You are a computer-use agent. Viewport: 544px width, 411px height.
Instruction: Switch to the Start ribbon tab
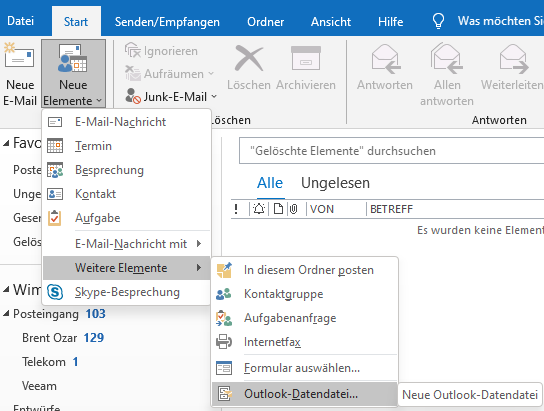coord(76,22)
